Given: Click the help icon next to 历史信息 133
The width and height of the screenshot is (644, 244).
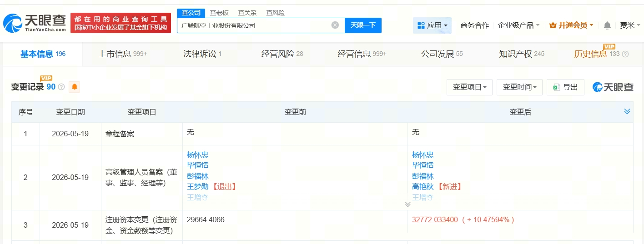Looking at the screenshot, I should (x=625, y=54).
